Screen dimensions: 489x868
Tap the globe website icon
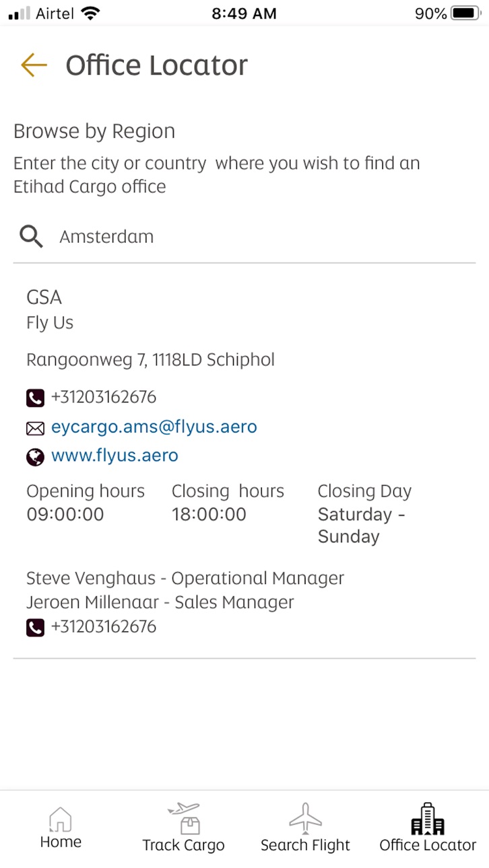[35, 457]
